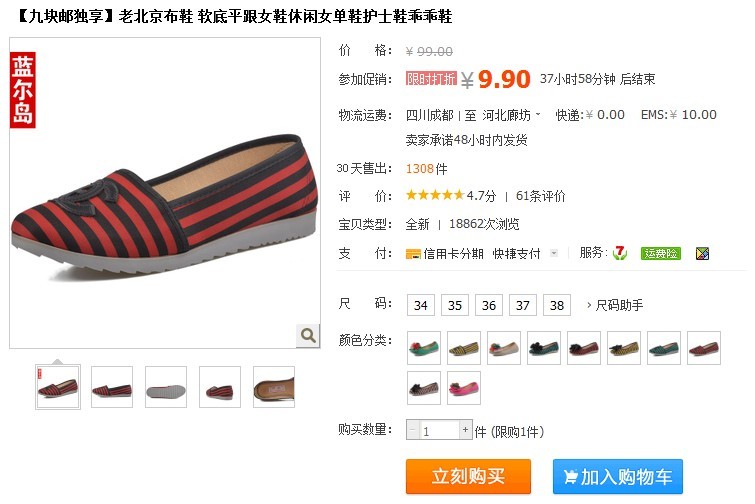Screen dimensions: 755x504
Task: Click the magnifier zoom icon on product image
Action: pyautogui.click(x=308, y=335)
